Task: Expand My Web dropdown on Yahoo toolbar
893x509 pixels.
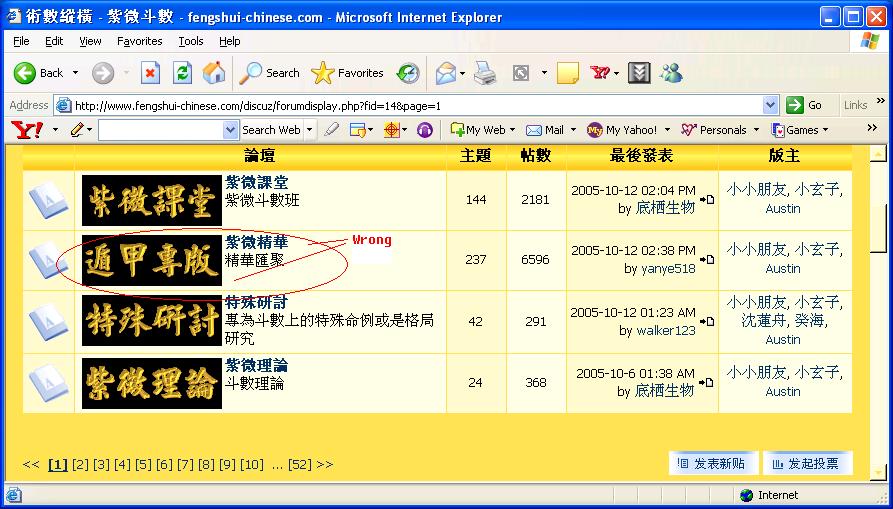Action: tap(513, 130)
